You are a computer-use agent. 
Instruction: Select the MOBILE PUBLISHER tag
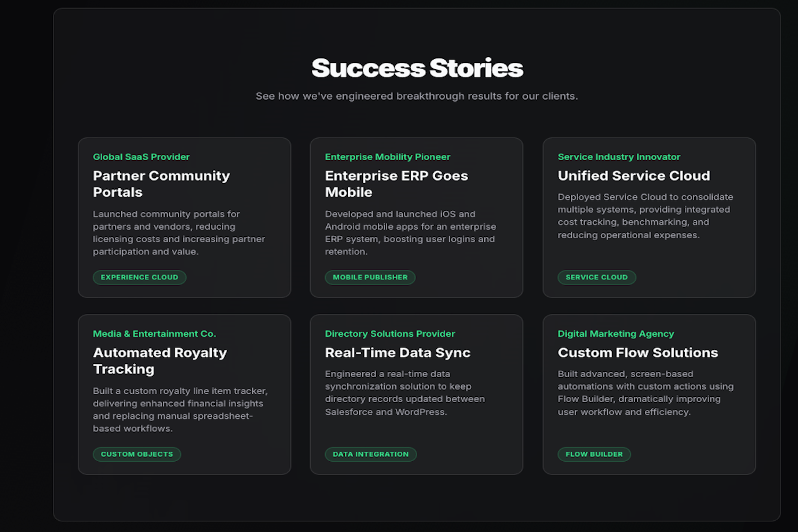click(x=370, y=277)
